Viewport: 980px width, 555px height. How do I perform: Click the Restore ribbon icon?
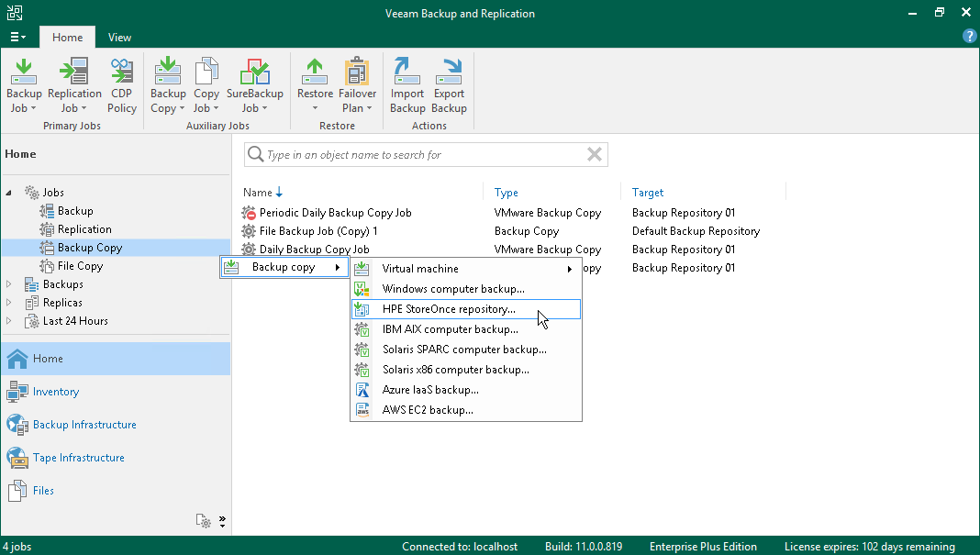315,72
